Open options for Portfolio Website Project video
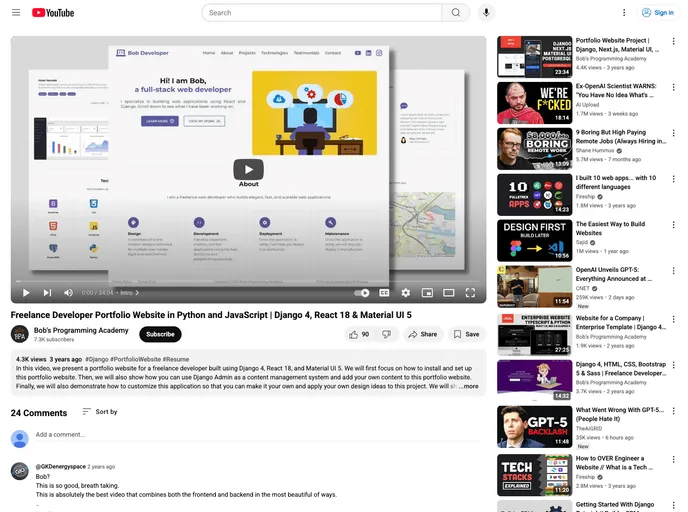This screenshot has height=512, width=688. [x=674, y=41]
